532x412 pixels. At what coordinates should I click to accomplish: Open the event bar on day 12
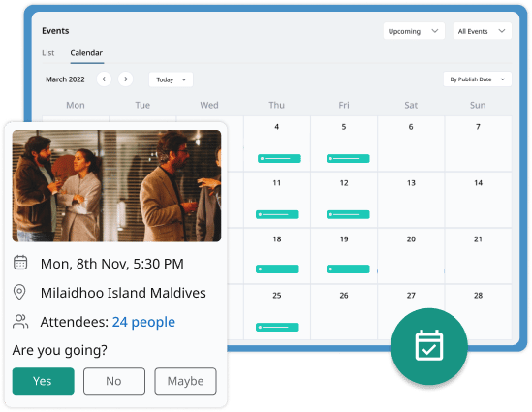(x=348, y=214)
